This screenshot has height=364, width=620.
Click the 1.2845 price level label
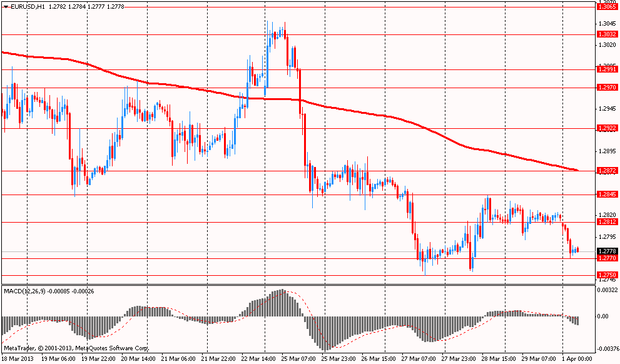607,195
